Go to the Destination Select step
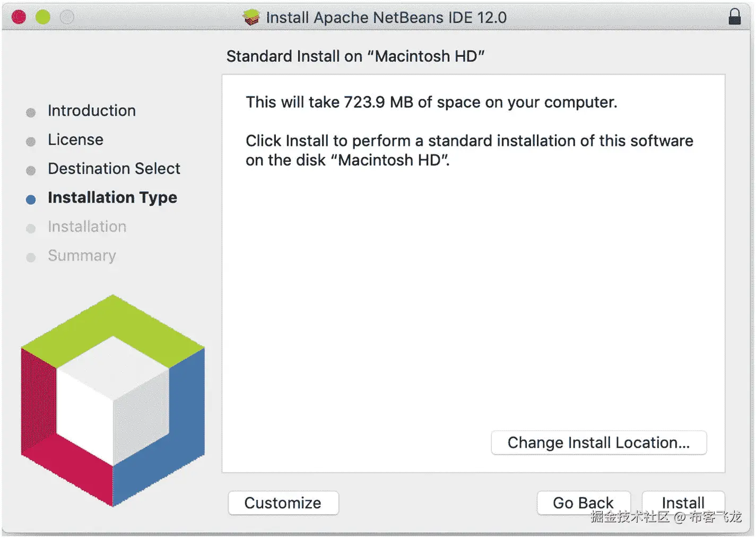The width and height of the screenshot is (756, 538). click(114, 169)
